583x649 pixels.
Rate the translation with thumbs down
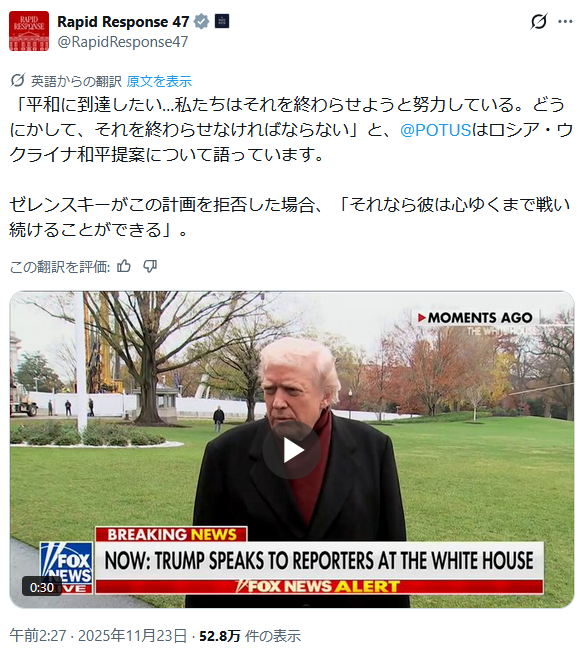tap(150, 266)
